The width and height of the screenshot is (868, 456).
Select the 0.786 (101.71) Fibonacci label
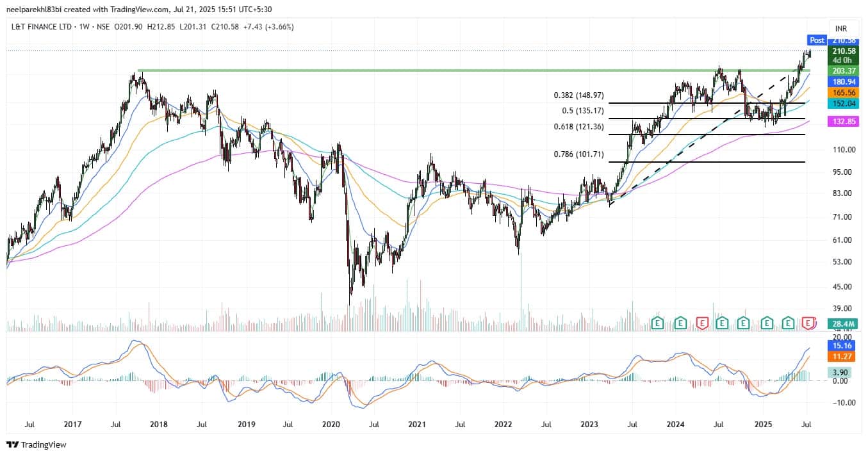pyautogui.click(x=578, y=154)
